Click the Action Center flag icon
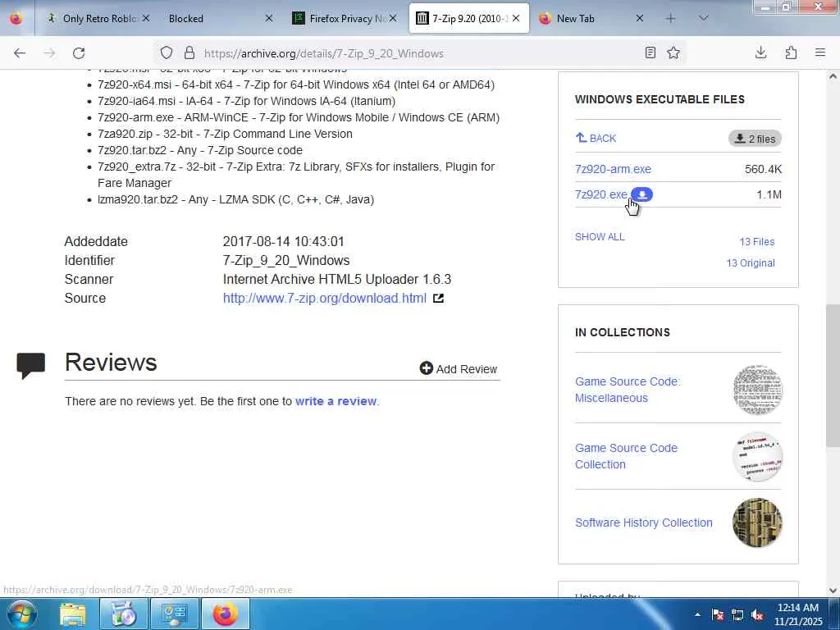This screenshot has height=630, width=840. click(718, 615)
